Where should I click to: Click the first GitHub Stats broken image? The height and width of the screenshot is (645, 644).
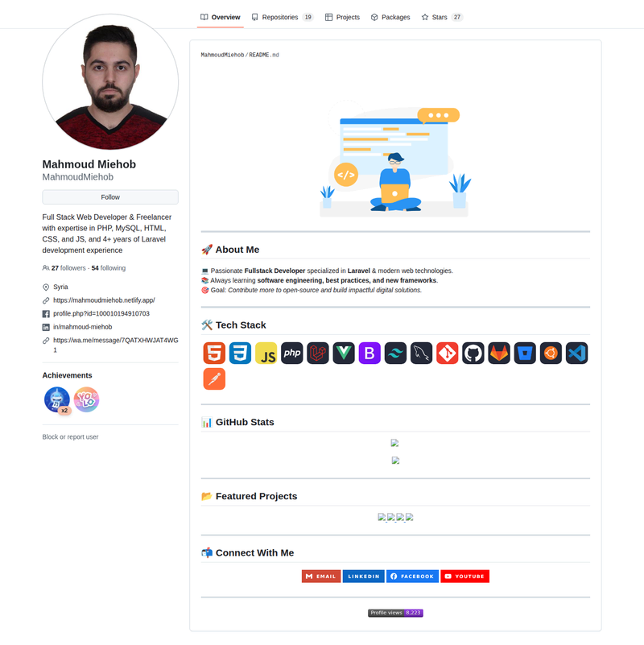coord(394,443)
